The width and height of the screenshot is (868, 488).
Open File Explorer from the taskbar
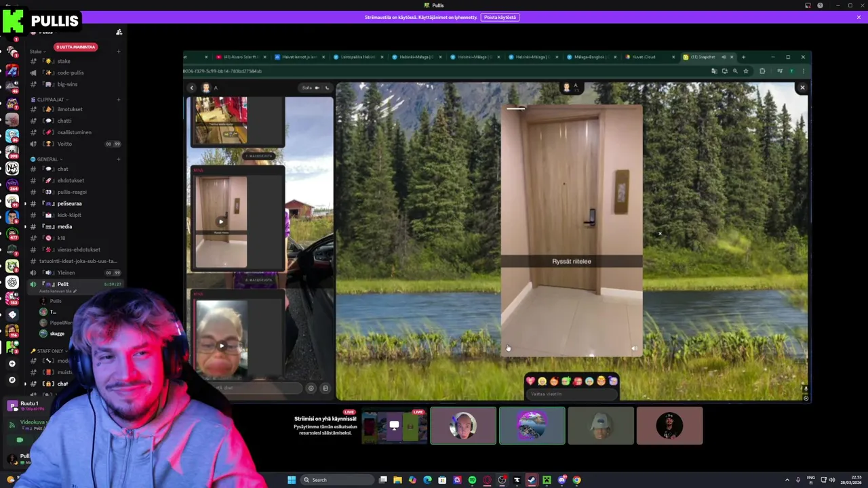(397, 480)
